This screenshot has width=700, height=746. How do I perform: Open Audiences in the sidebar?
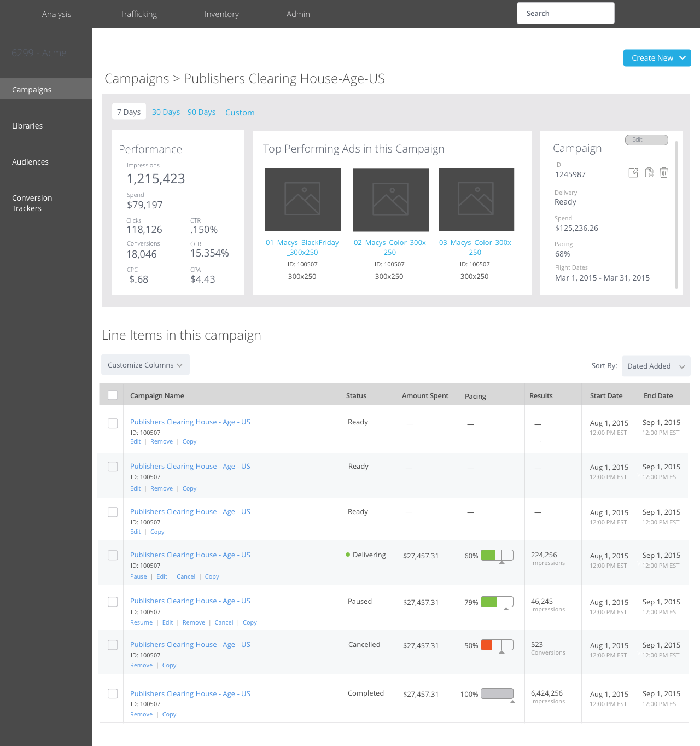click(x=30, y=162)
